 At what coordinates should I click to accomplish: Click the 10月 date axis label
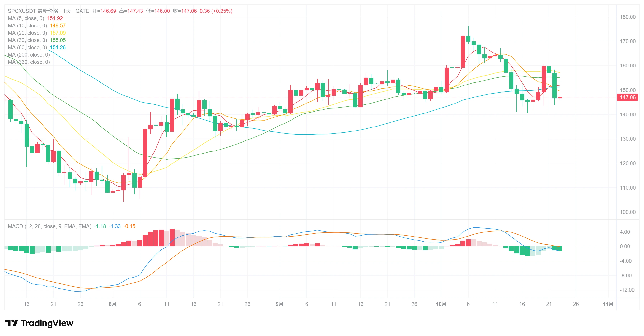[x=441, y=304]
